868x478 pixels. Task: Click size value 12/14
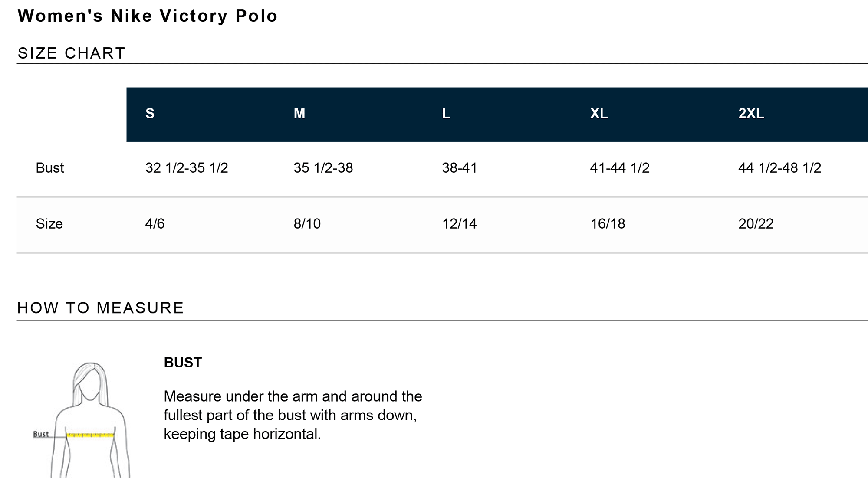460,224
